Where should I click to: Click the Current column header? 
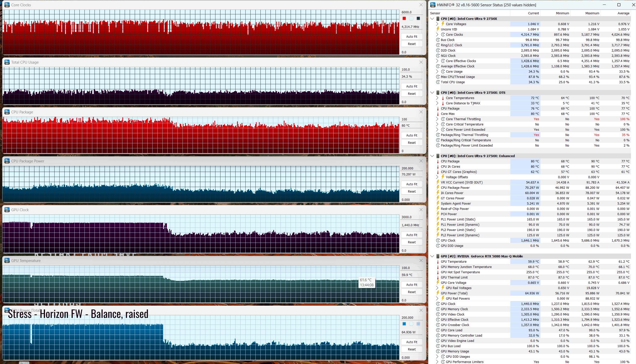click(533, 13)
